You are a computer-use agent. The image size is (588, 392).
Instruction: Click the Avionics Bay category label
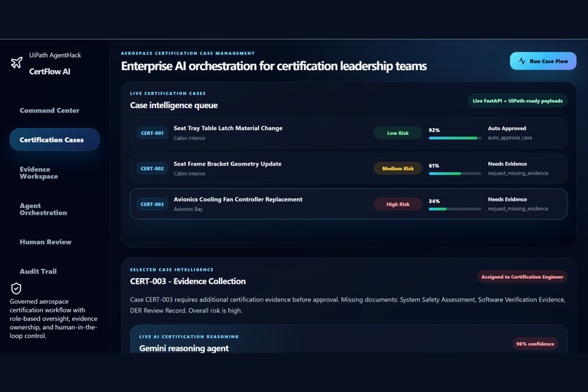point(188,209)
